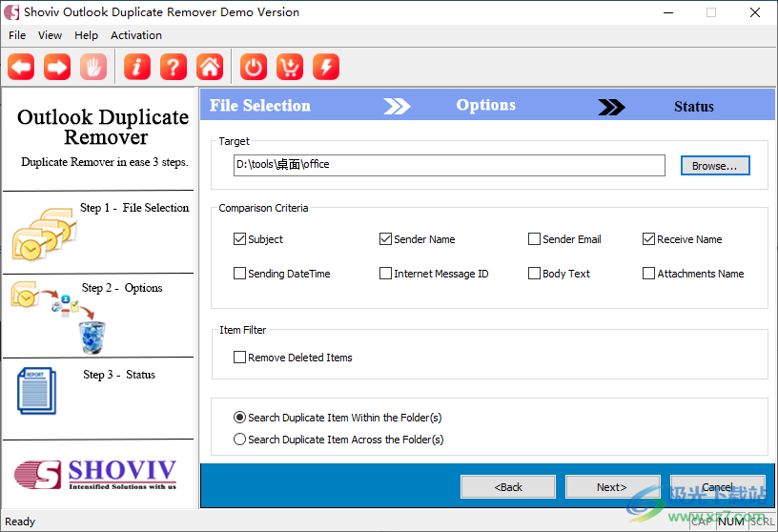The height and width of the screenshot is (532, 778).
Task: Click the stop hand toolbar icon
Action: [x=93, y=67]
